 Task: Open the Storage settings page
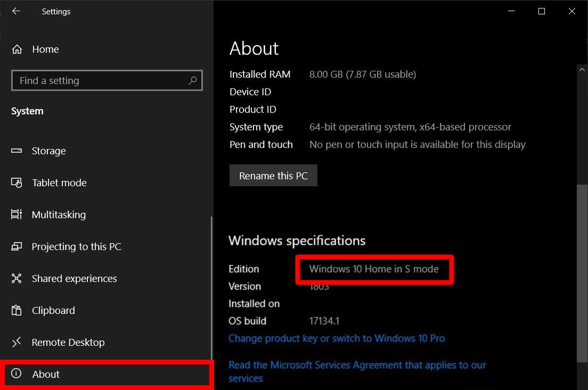click(x=48, y=151)
